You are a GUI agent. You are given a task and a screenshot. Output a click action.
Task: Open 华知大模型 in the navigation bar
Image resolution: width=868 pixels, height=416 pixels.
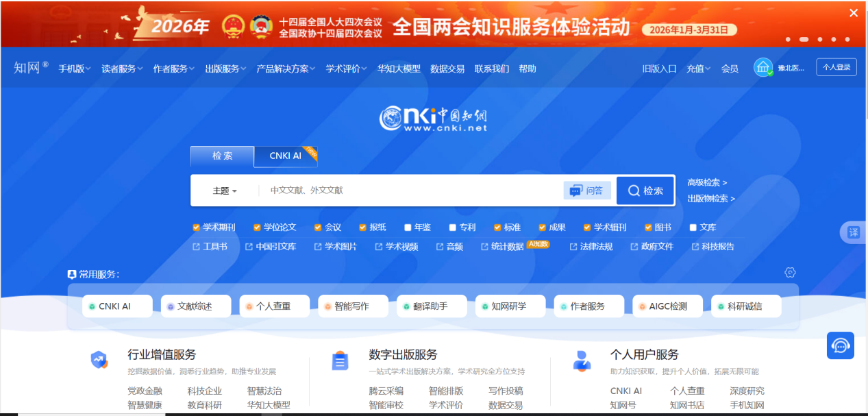point(399,69)
